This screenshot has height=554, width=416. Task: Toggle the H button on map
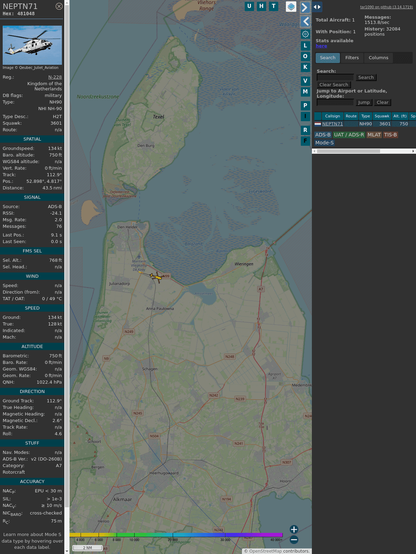262,6
